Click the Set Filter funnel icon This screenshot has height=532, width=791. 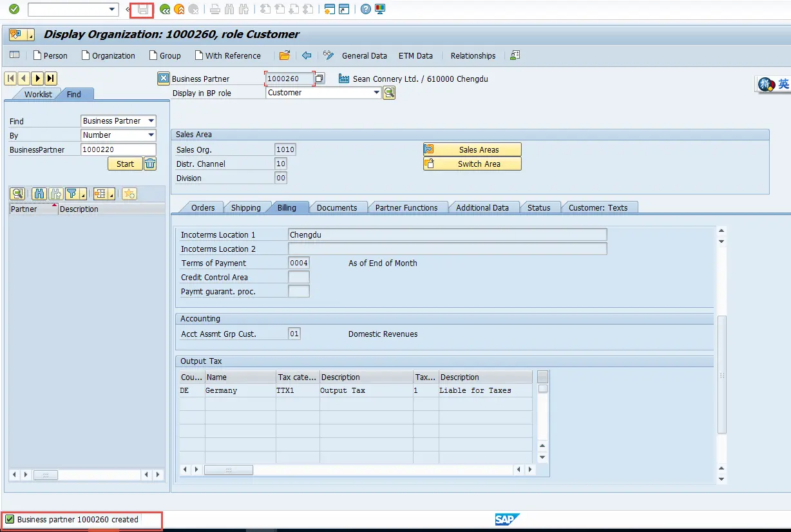click(x=72, y=193)
